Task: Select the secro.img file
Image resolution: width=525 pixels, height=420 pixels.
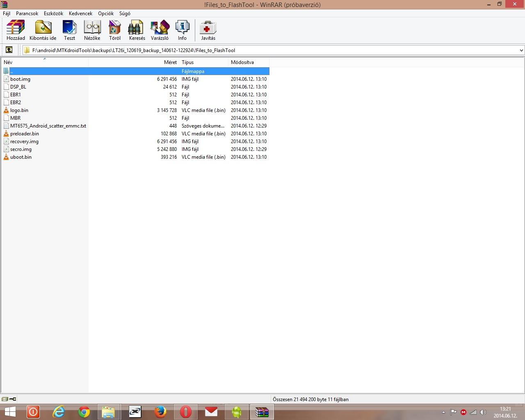Action: tap(21, 149)
